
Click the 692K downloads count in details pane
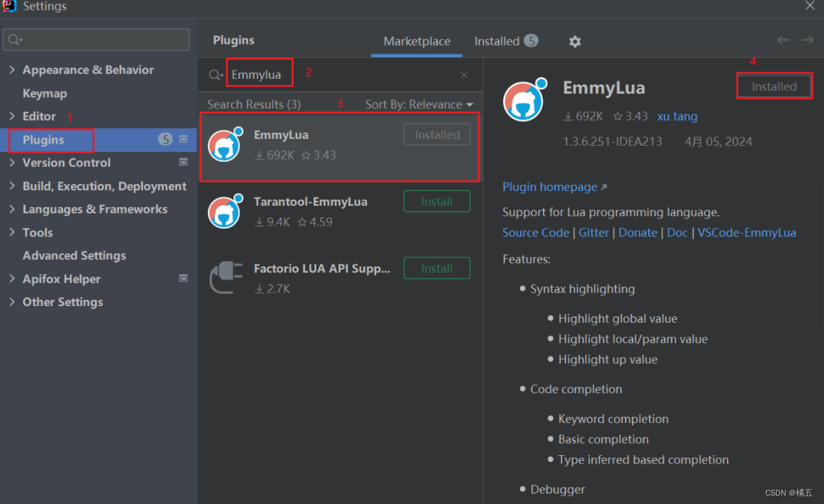(x=583, y=116)
